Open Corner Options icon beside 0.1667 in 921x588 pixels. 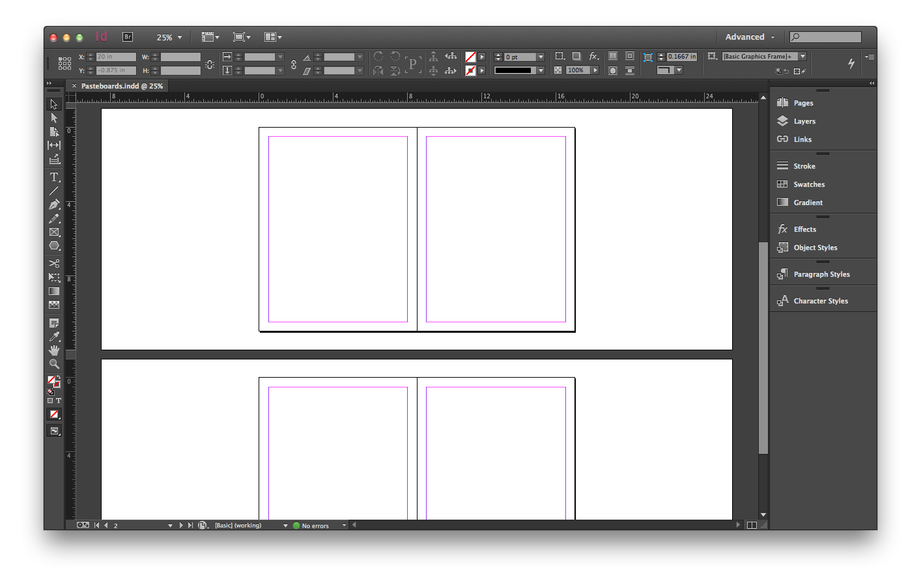tap(647, 57)
